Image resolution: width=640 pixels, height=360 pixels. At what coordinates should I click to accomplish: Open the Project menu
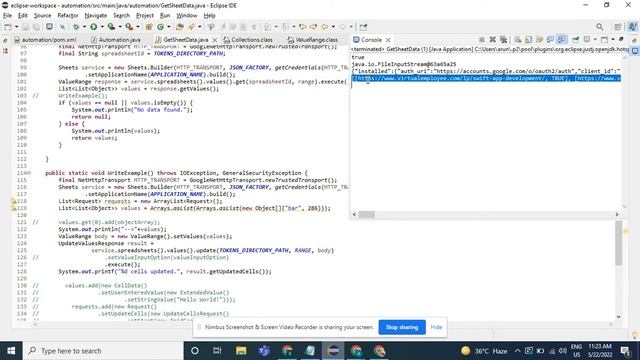pos(145,16)
